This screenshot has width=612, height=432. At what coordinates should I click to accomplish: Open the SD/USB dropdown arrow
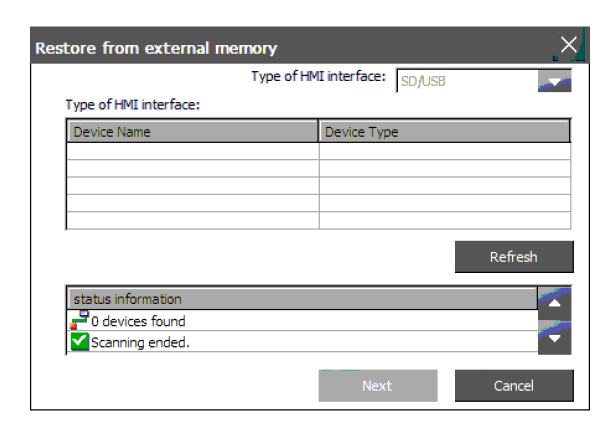[556, 81]
